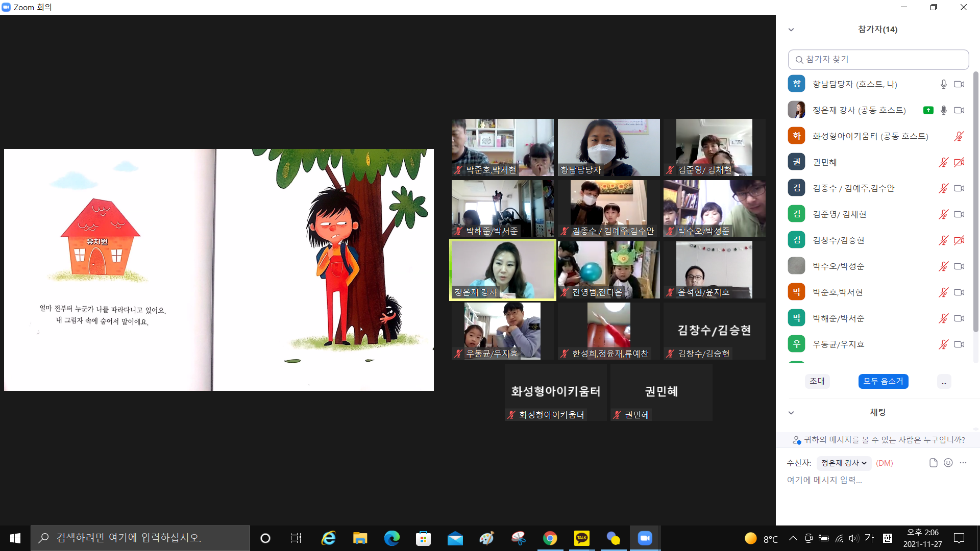The height and width of the screenshot is (551, 980).
Task: Click the chat file attachment icon
Action: [934, 463]
